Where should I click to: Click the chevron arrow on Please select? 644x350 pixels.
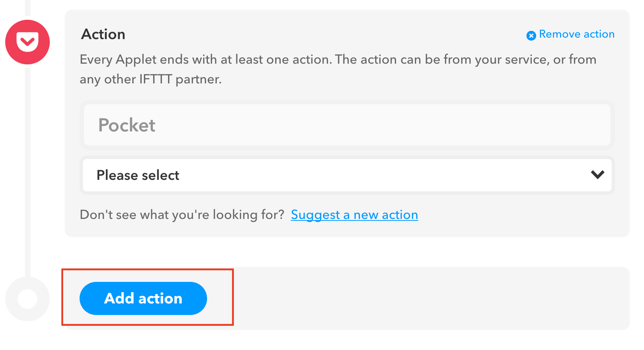[x=597, y=175]
